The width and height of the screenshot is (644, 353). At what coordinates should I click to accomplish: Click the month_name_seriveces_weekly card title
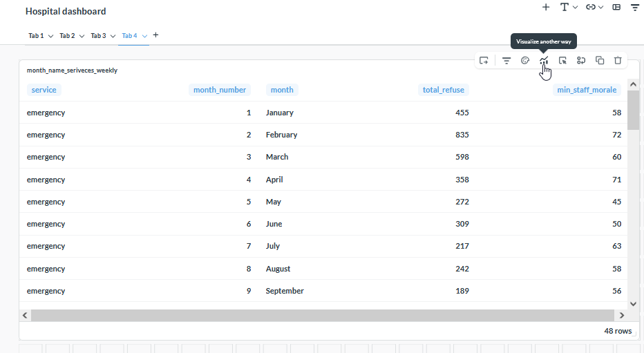[x=73, y=70]
